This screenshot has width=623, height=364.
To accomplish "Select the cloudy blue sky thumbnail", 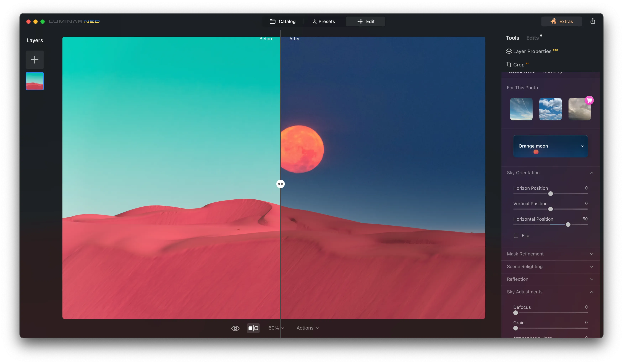I will pos(550,109).
